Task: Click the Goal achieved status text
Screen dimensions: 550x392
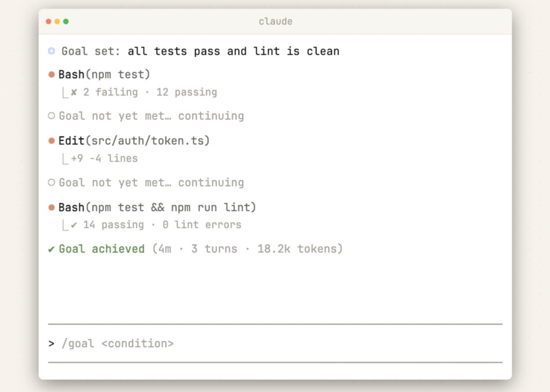Action: pos(102,249)
